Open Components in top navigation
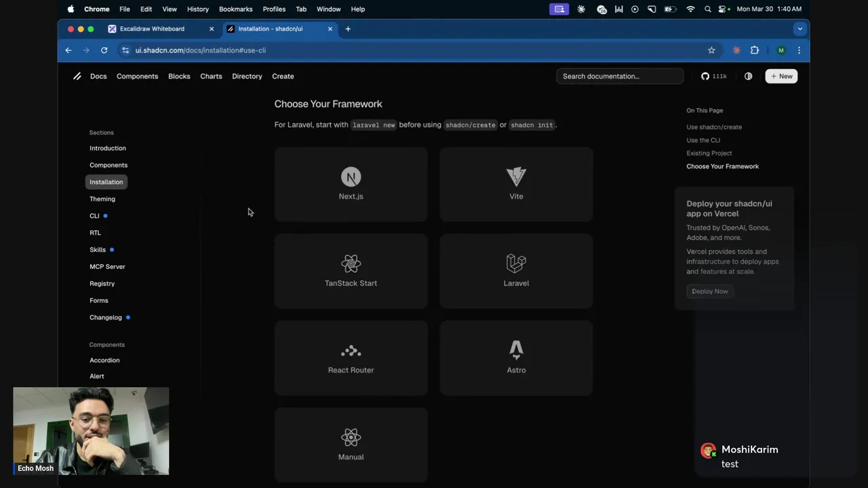 coord(137,76)
